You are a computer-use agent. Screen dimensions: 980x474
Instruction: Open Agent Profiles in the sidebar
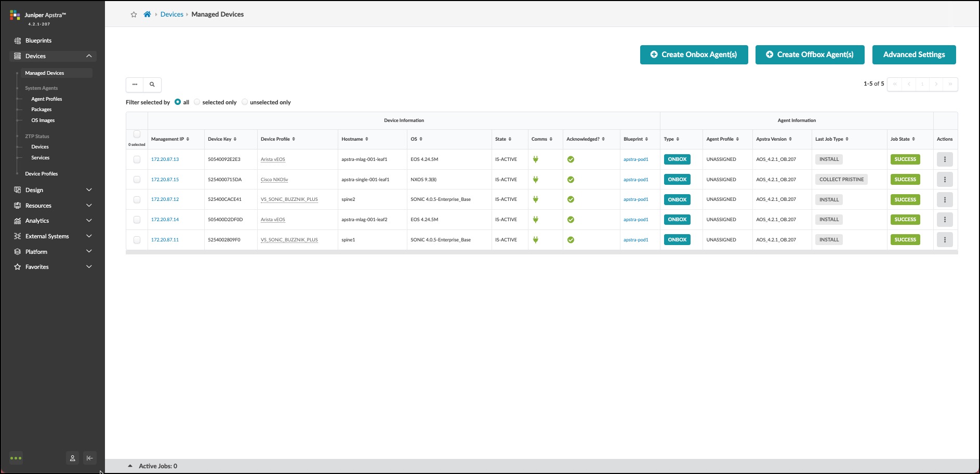[46, 99]
